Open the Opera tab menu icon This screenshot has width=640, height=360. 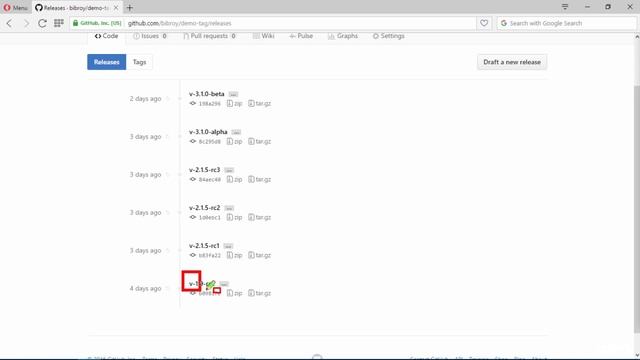(565, 7)
